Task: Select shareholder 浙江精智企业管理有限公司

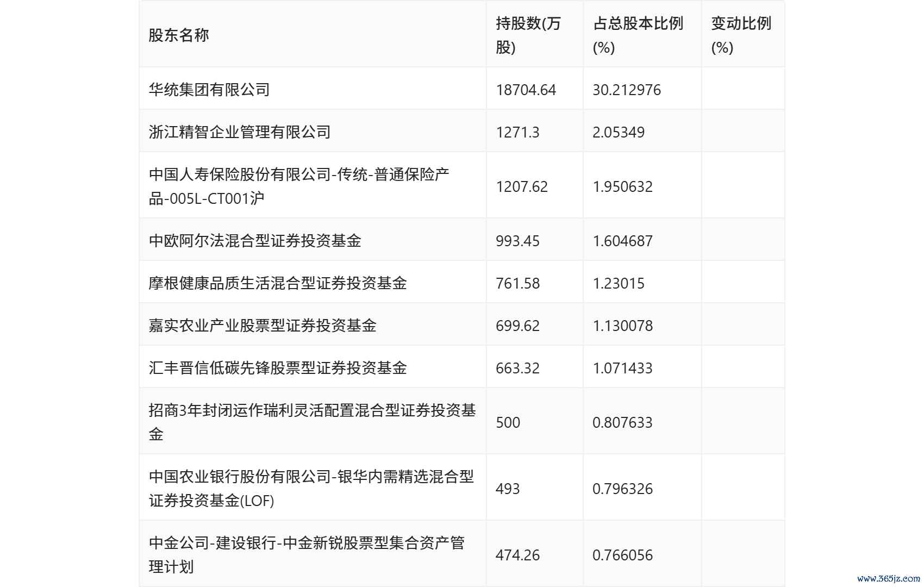Action: pyautogui.click(x=240, y=132)
